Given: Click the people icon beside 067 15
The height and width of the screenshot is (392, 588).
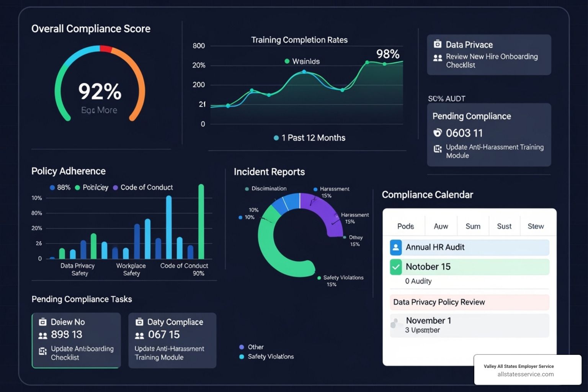Looking at the screenshot, I should click(x=139, y=334).
